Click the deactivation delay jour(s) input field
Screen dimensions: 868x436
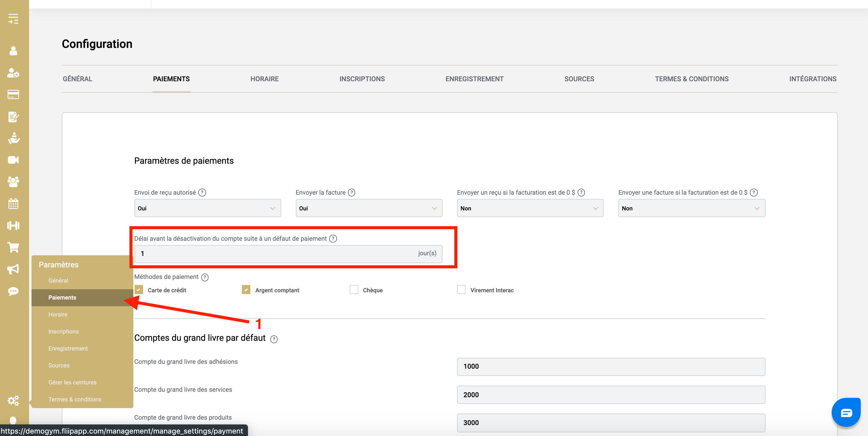(x=276, y=253)
